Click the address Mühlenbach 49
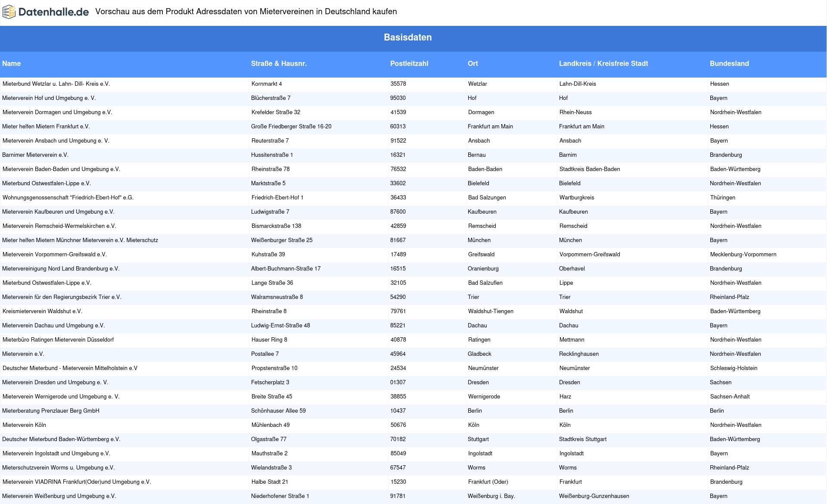Image resolution: width=827 pixels, height=504 pixels. [x=270, y=425]
